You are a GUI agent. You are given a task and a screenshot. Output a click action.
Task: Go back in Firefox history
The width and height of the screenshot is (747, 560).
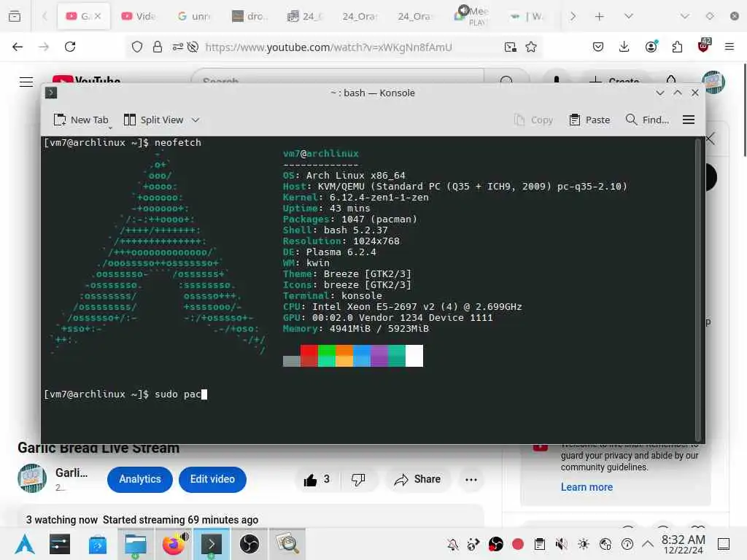[18, 47]
